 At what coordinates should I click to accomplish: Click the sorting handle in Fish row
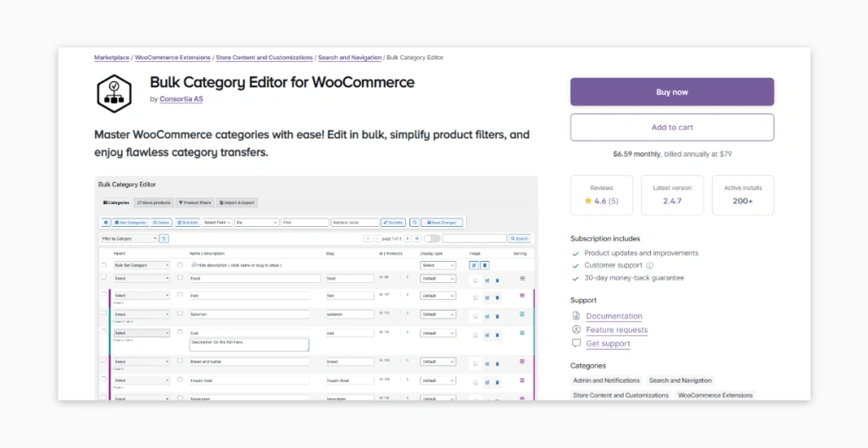(522, 296)
